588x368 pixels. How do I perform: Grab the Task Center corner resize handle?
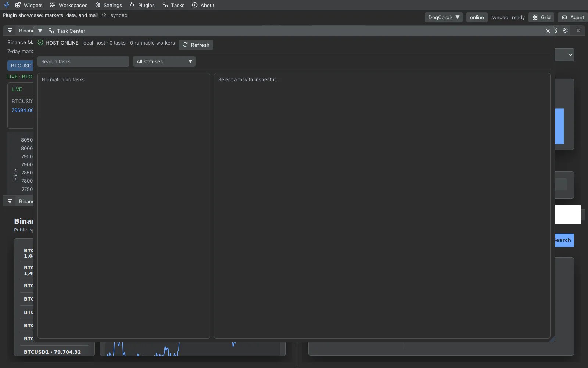click(552, 339)
